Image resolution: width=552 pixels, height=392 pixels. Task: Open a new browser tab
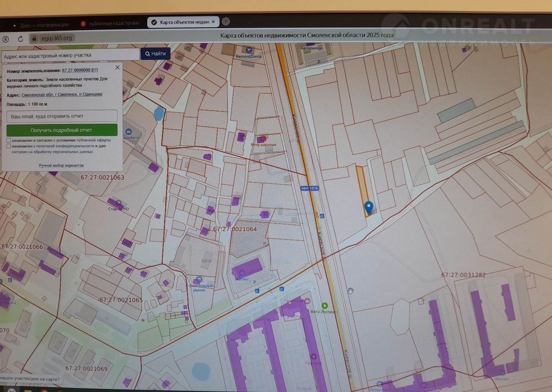point(226,22)
